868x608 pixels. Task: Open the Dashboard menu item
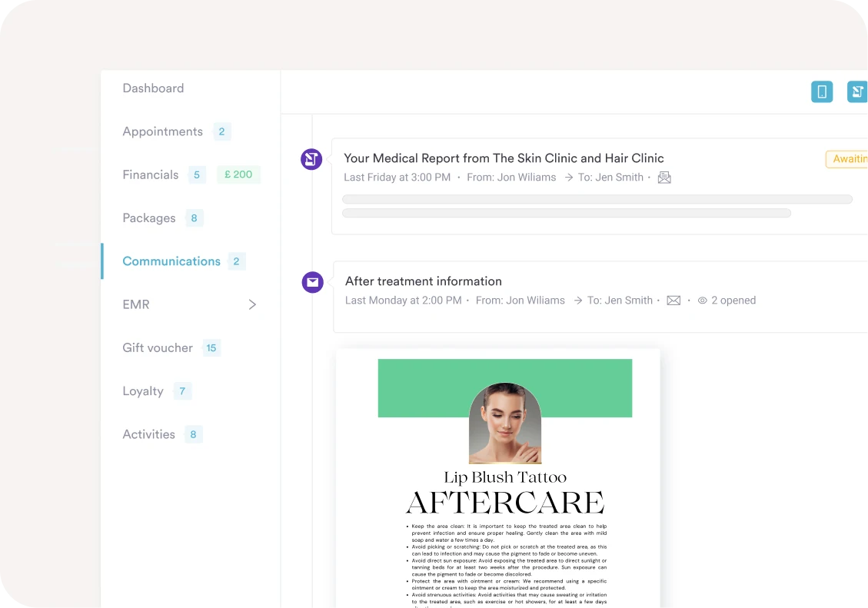(x=153, y=88)
